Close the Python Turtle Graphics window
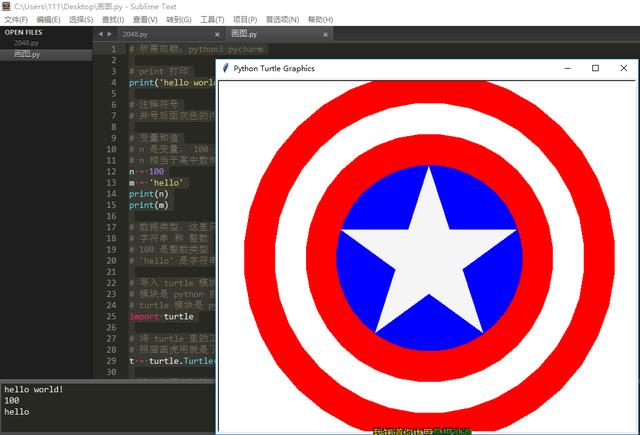This screenshot has width=640, height=435. (624, 68)
